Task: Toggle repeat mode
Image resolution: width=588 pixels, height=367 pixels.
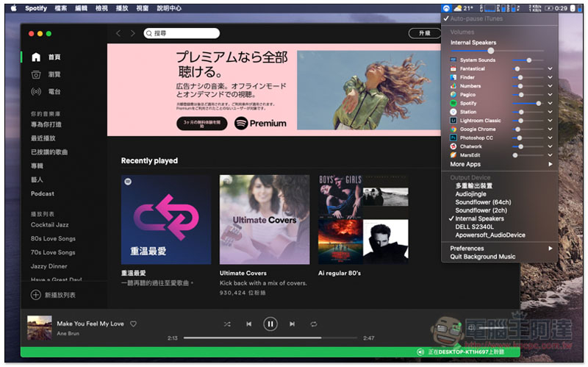Action: click(314, 324)
